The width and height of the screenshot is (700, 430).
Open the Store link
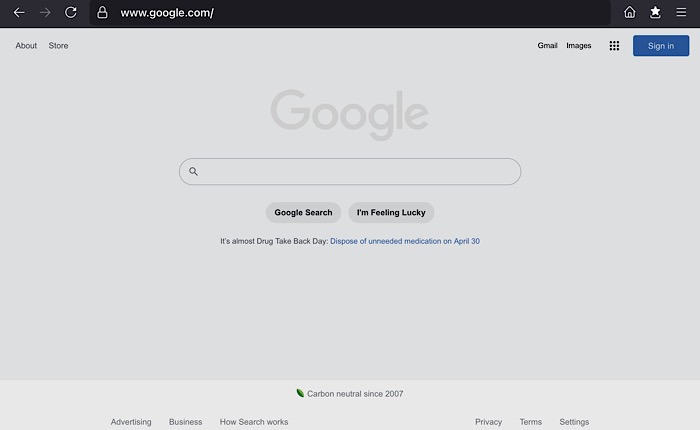(x=58, y=46)
